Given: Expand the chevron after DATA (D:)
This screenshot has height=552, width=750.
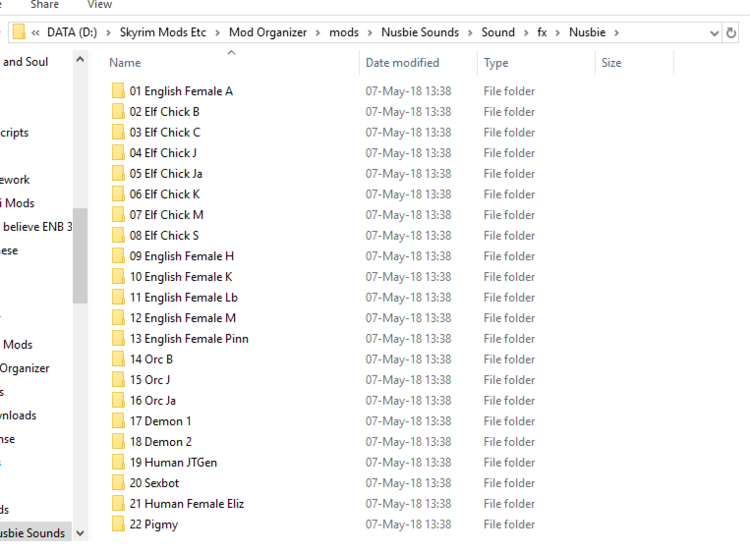Looking at the screenshot, I should [109, 33].
